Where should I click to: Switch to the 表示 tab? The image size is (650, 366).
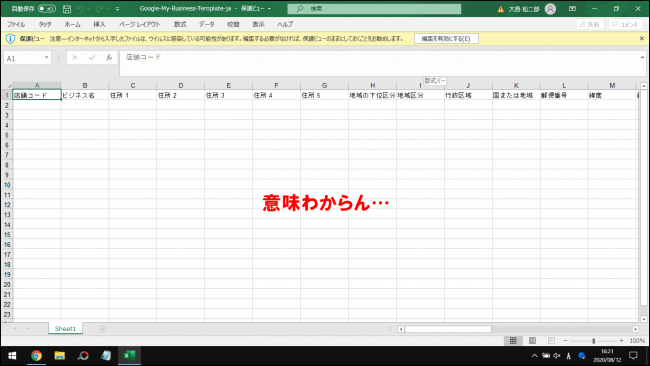coord(258,24)
